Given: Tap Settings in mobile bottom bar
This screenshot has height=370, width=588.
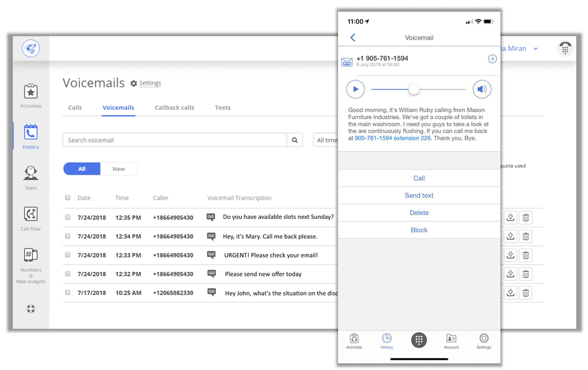Looking at the screenshot, I should [484, 341].
